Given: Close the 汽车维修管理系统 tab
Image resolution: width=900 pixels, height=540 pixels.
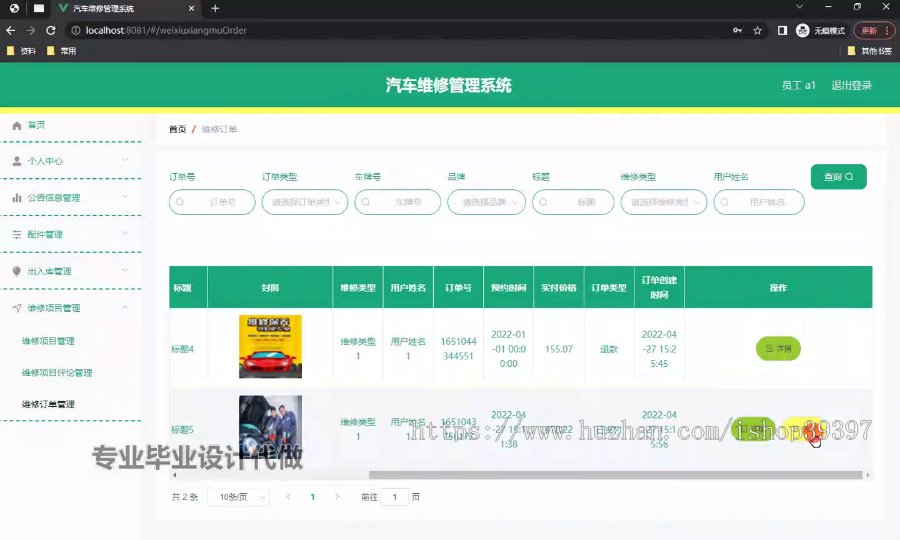Looking at the screenshot, I should point(192,8).
